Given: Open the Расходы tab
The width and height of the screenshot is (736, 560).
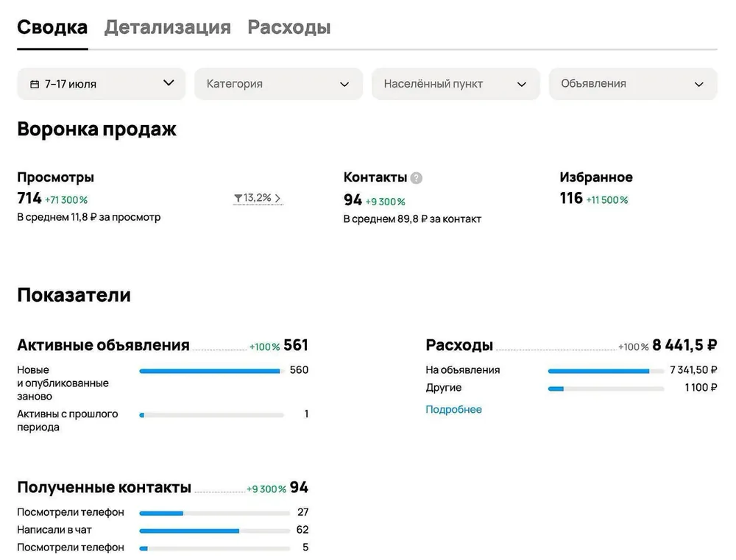Looking at the screenshot, I should pyautogui.click(x=289, y=27).
